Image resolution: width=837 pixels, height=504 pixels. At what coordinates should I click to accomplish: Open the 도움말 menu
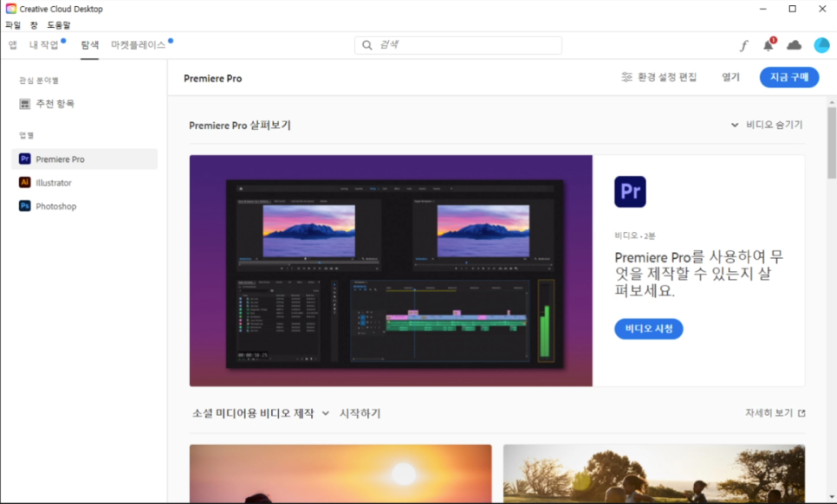point(59,25)
